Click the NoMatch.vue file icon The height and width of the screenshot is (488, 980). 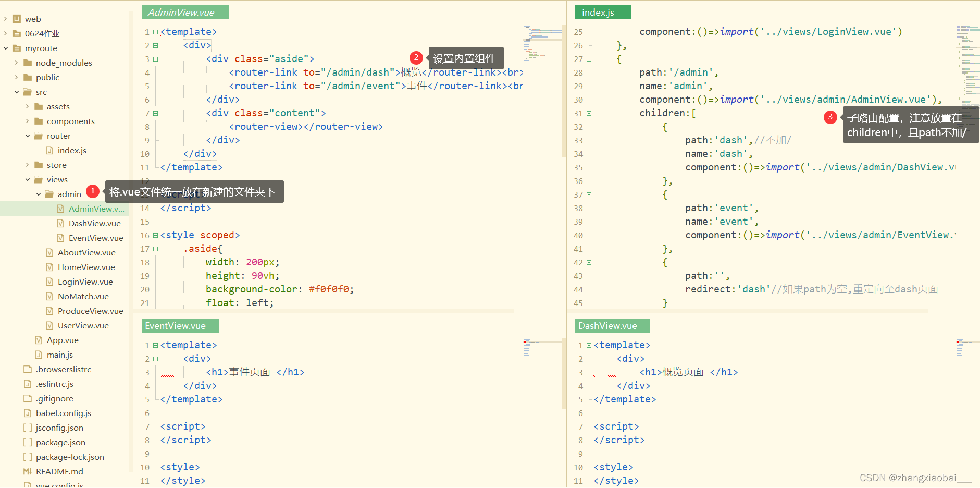(49, 296)
